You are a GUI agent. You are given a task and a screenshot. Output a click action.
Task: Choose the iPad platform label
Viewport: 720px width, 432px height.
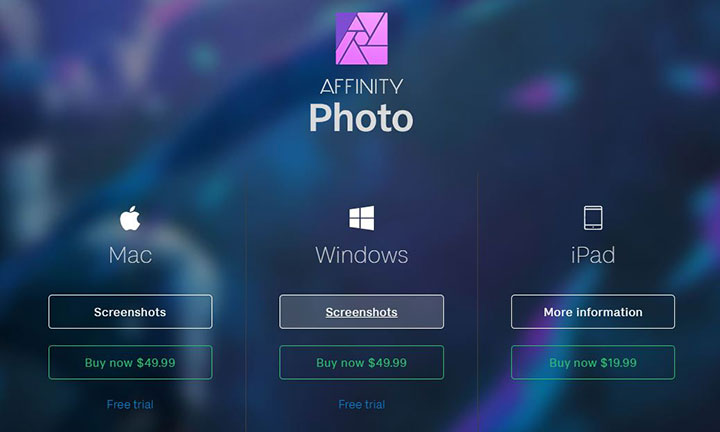point(593,255)
